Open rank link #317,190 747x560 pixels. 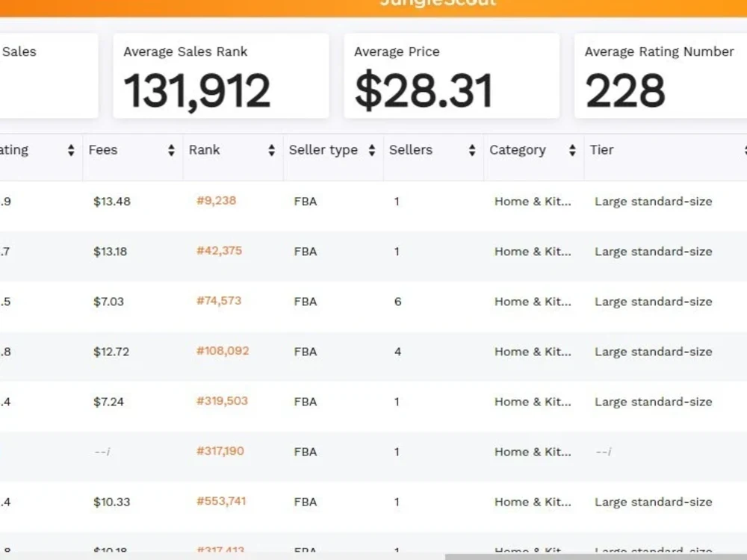coord(220,451)
